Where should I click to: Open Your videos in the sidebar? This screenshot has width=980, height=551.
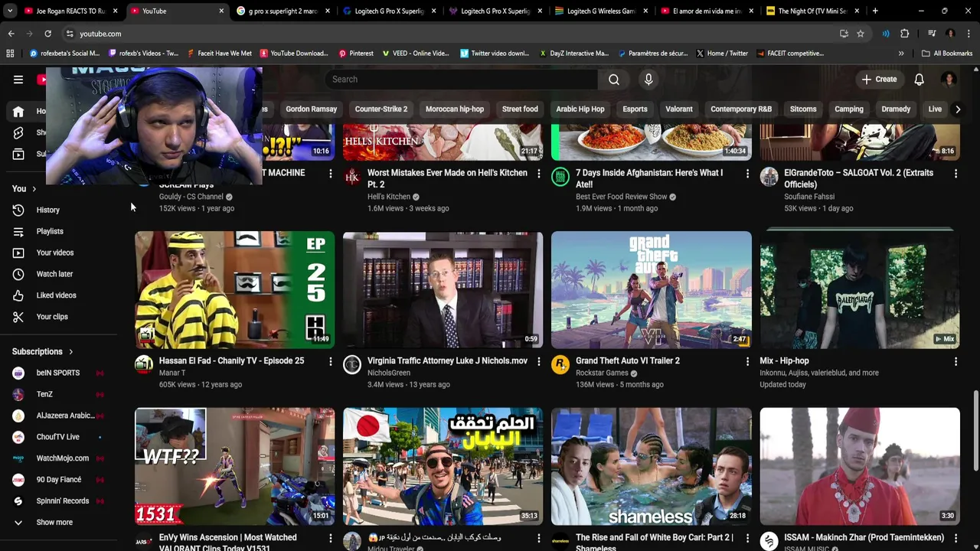58,253
